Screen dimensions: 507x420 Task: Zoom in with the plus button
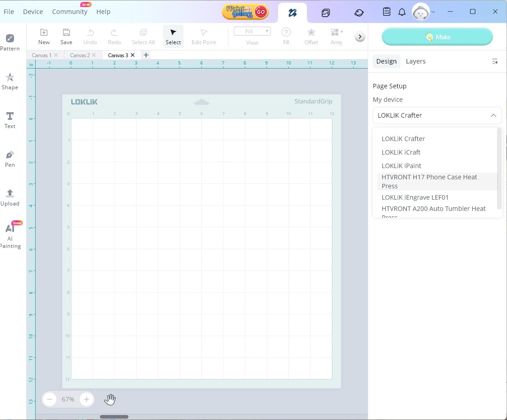[87, 399]
